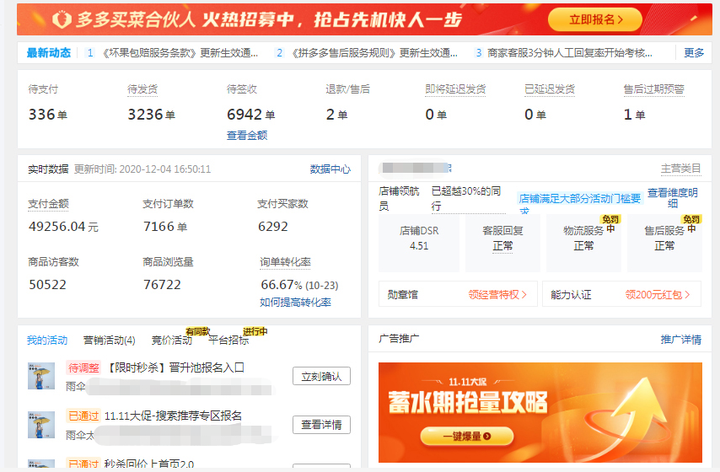The width and height of the screenshot is (720, 472).
Task: Open notice 1 《坏果包赔服务条款》更新生效通知
Action: (x=180, y=53)
